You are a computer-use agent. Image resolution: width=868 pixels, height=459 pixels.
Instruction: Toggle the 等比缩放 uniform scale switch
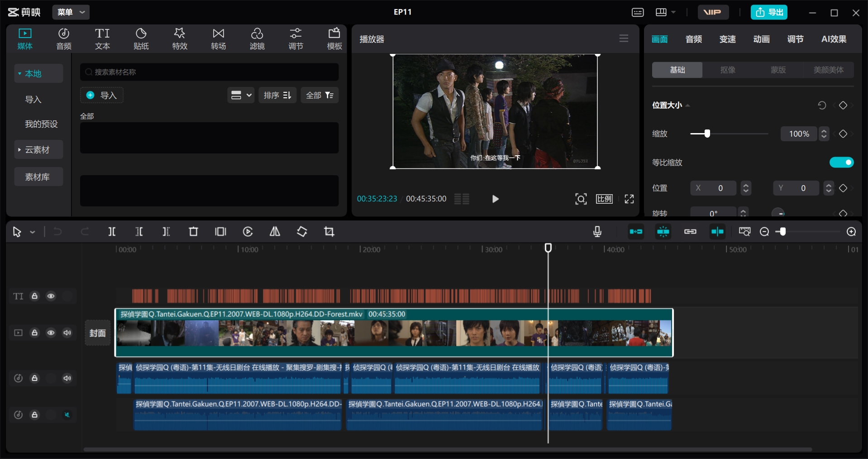[842, 163]
